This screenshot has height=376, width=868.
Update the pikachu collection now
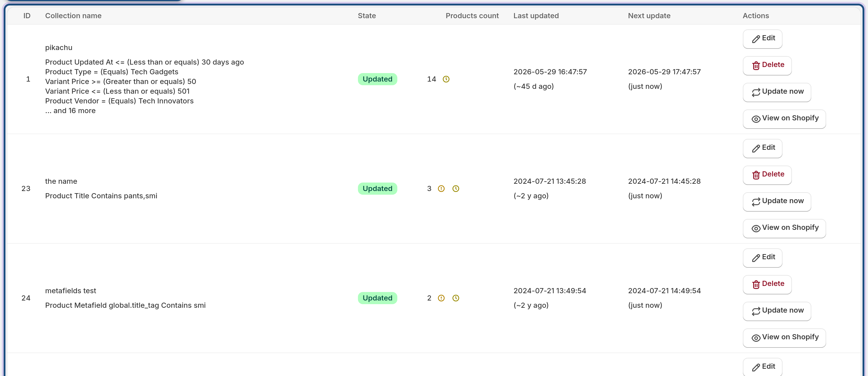click(x=777, y=92)
